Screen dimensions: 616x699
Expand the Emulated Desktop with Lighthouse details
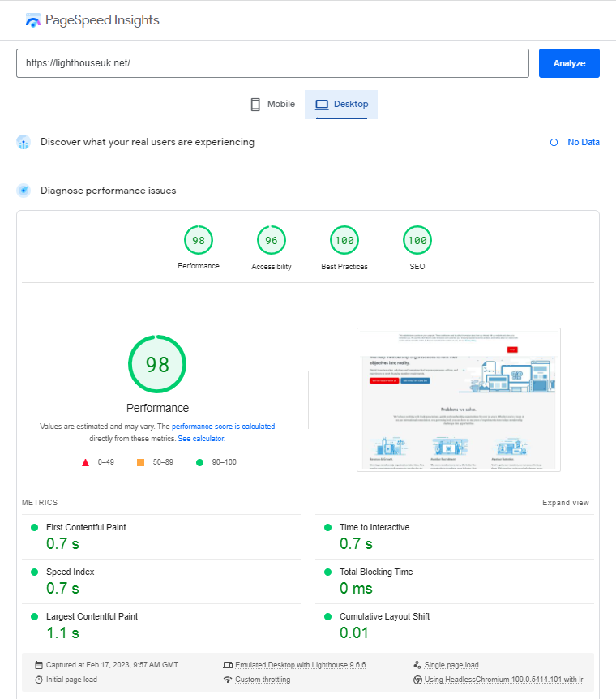click(301, 665)
